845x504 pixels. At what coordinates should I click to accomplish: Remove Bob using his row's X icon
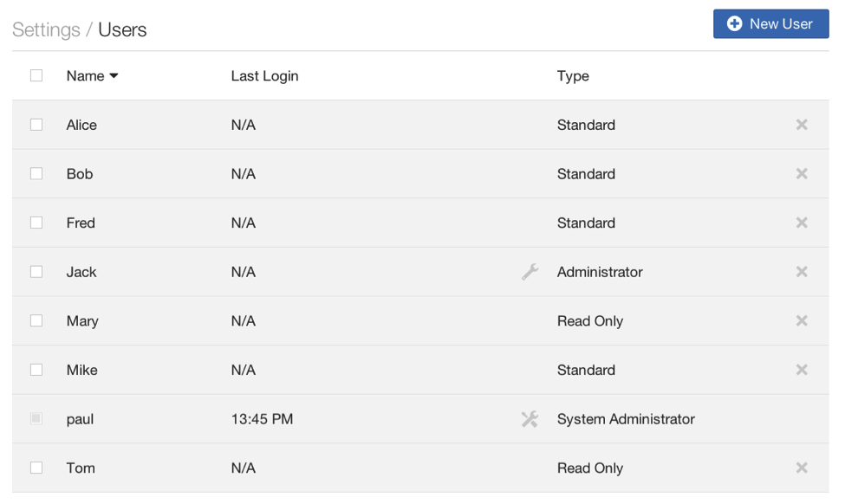pyautogui.click(x=802, y=173)
